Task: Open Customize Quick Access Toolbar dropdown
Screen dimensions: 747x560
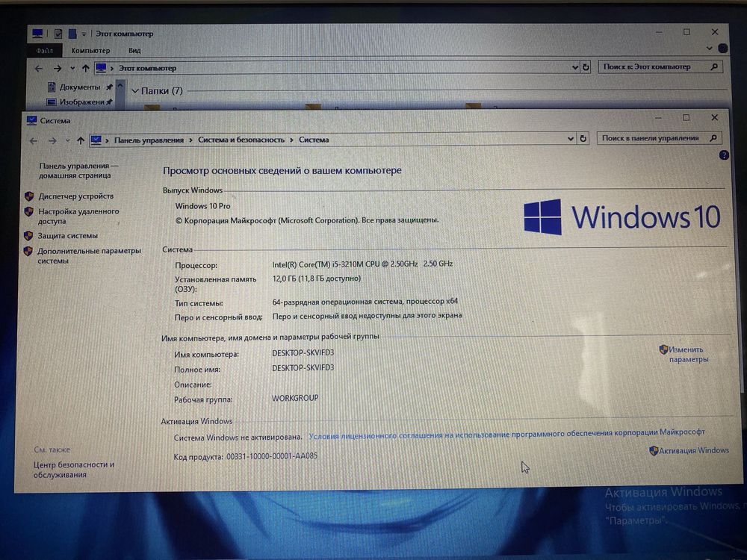Action: (x=84, y=34)
